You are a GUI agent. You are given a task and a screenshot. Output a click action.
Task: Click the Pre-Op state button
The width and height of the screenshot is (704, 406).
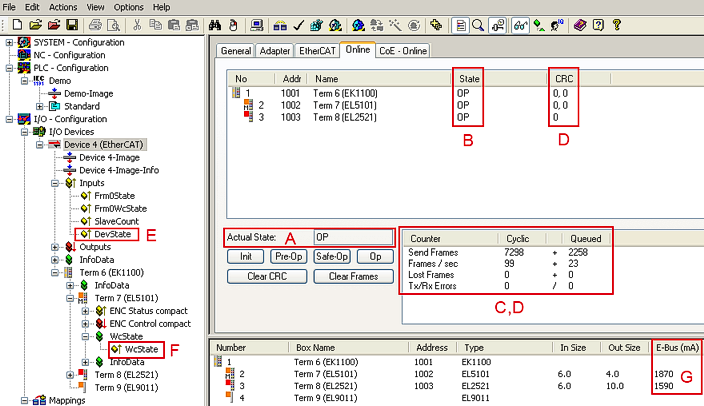(289, 256)
